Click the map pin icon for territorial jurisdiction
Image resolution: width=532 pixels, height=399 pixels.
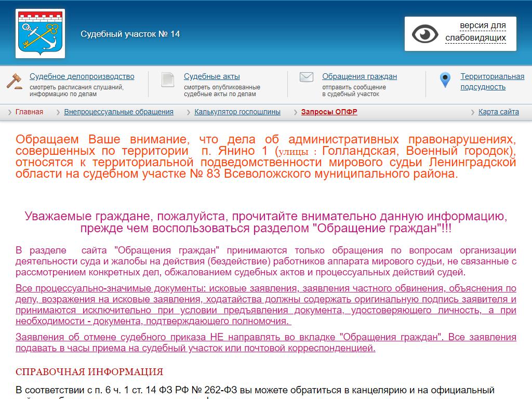point(445,80)
